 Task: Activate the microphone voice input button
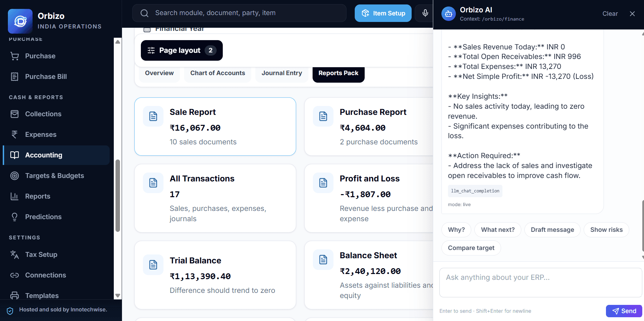425,13
